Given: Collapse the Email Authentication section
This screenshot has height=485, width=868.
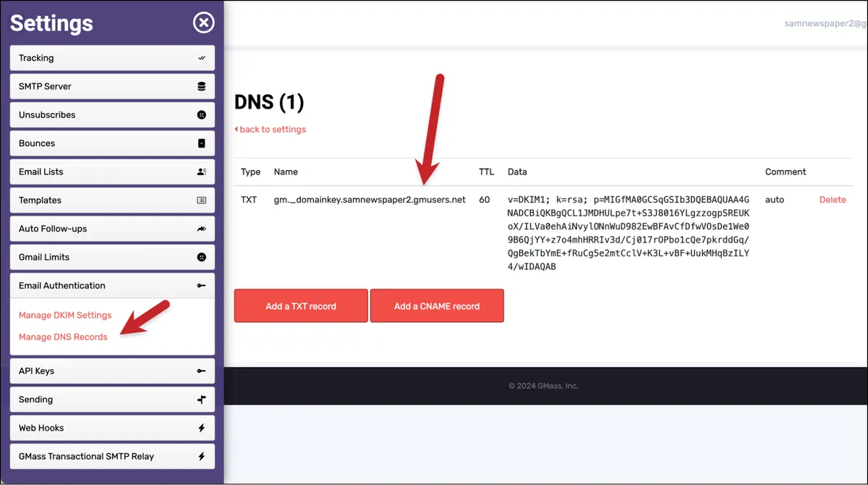Looking at the screenshot, I should tap(112, 286).
